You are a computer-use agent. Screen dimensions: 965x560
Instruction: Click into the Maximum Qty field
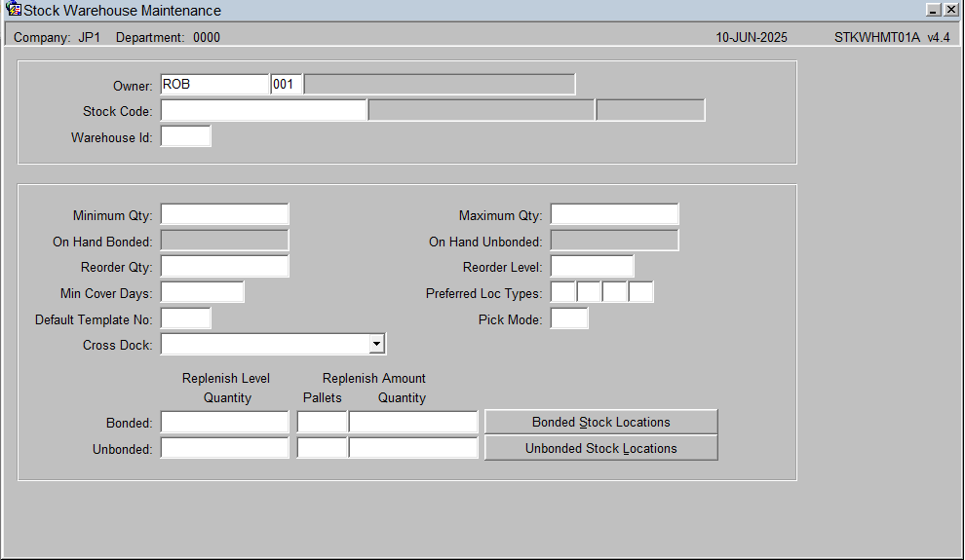coord(614,214)
